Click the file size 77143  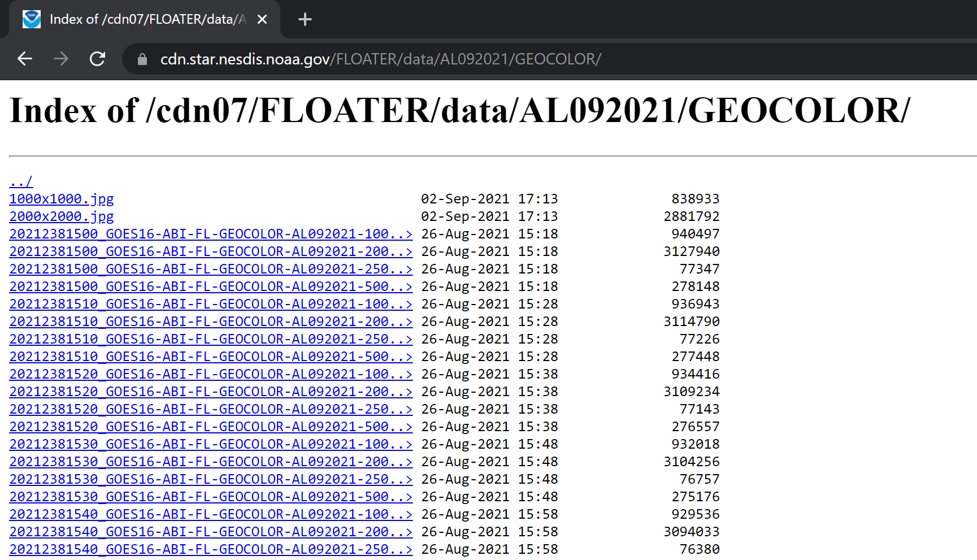coord(700,409)
